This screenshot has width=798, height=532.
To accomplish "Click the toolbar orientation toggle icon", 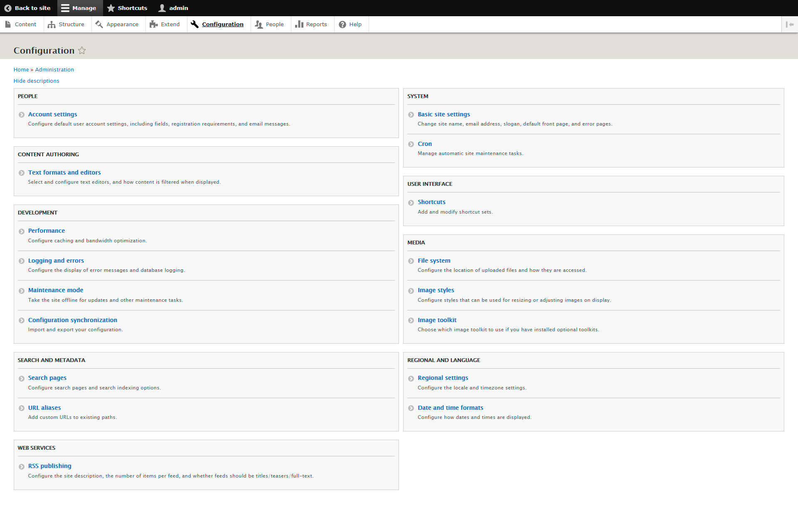I will 790,25.
